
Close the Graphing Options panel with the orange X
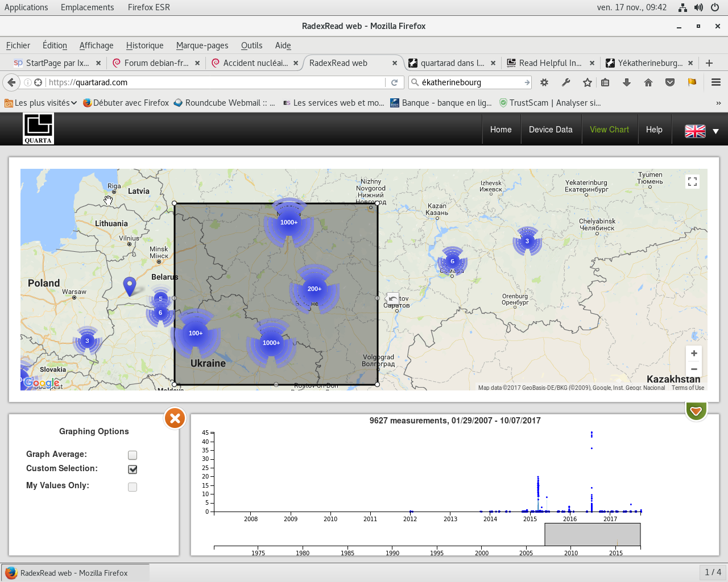click(175, 419)
